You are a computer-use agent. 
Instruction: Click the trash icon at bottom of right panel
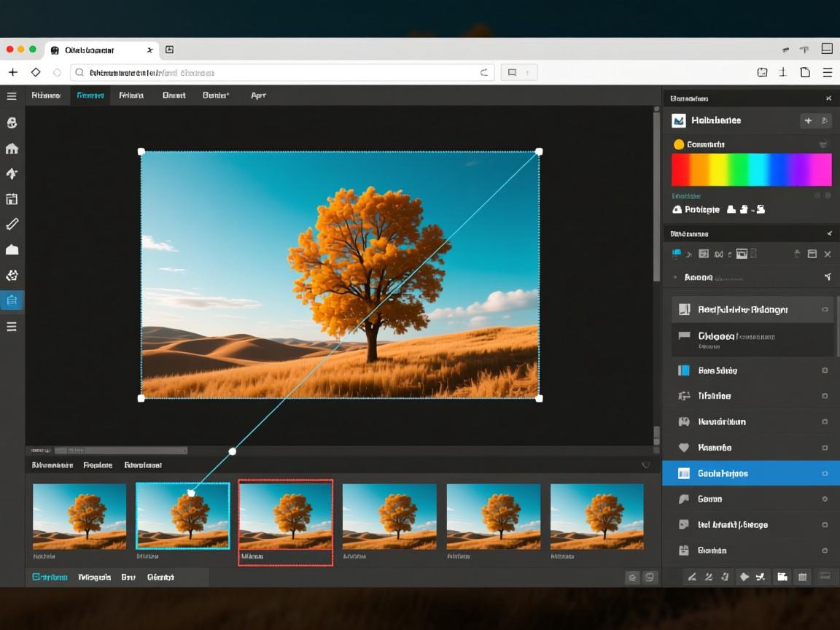pos(802,577)
